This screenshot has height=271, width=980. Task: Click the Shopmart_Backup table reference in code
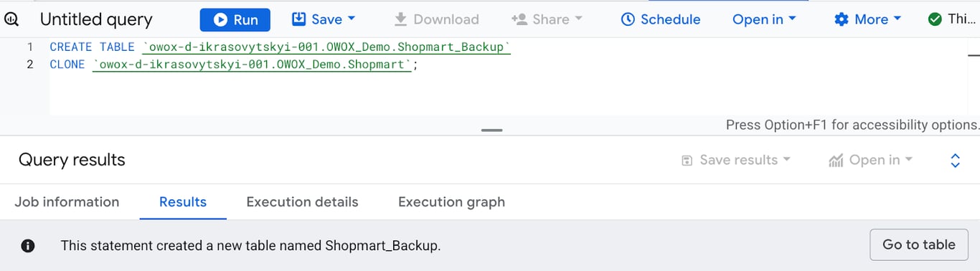326,47
